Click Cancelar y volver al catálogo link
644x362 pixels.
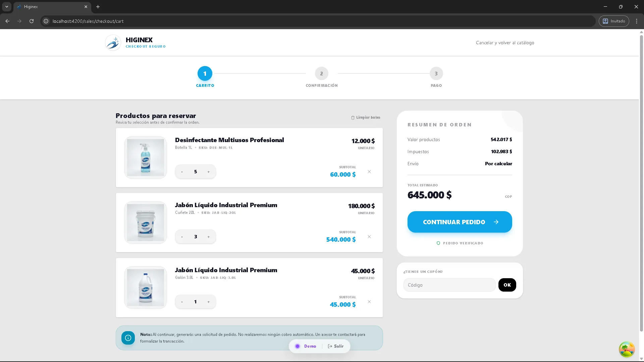(505, 43)
